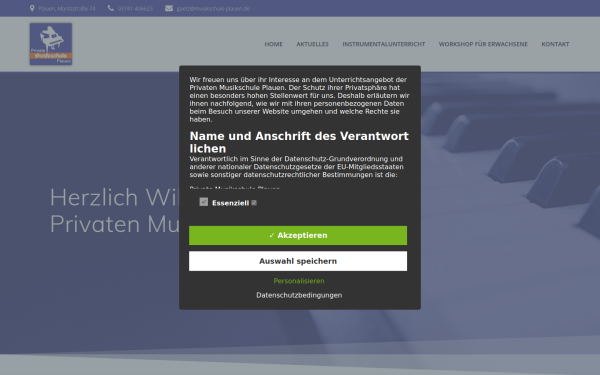Image resolution: width=600 pixels, height=375 pixels.
Task: Click the envelope email icon
Action: (169, 8)
